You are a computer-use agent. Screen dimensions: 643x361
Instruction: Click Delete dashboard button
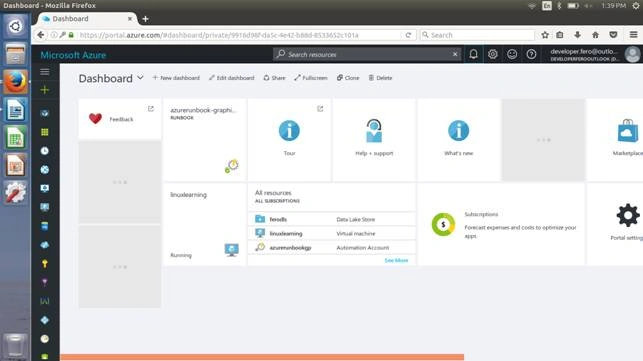(x=380, y=78)
